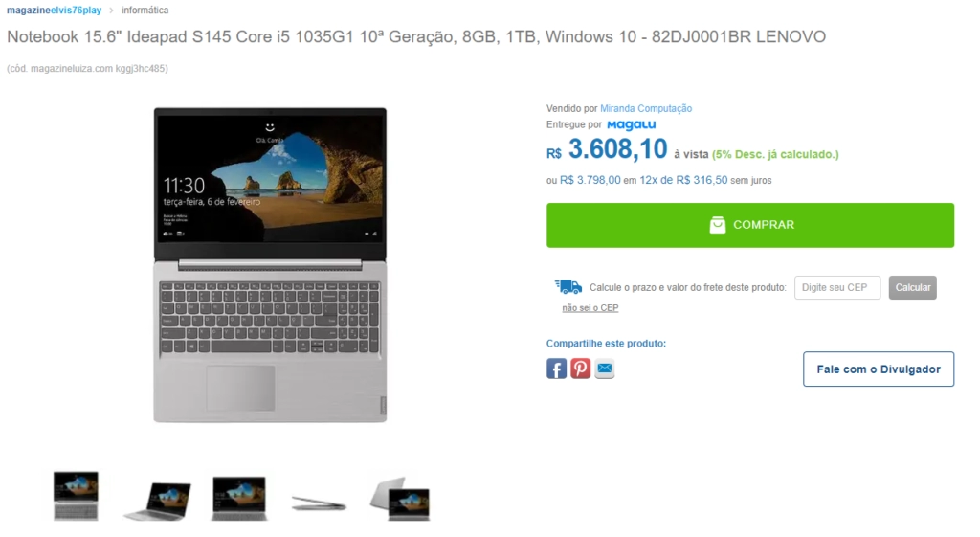Open seller Miranda Computação link

coord(646,108)
